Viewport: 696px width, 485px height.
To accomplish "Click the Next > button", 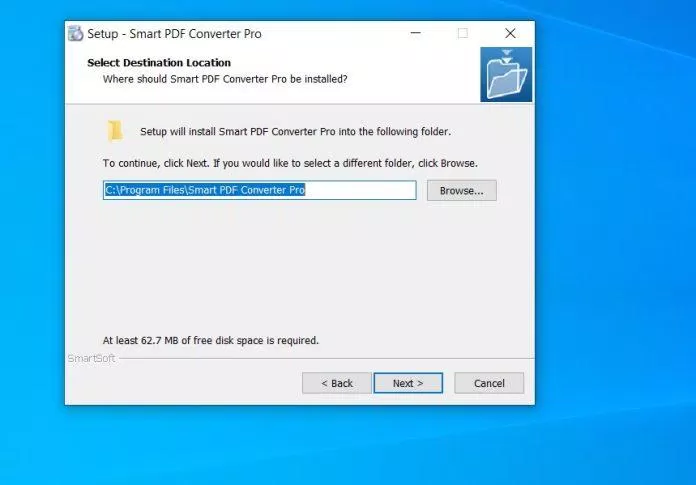I will click(408, 383).
